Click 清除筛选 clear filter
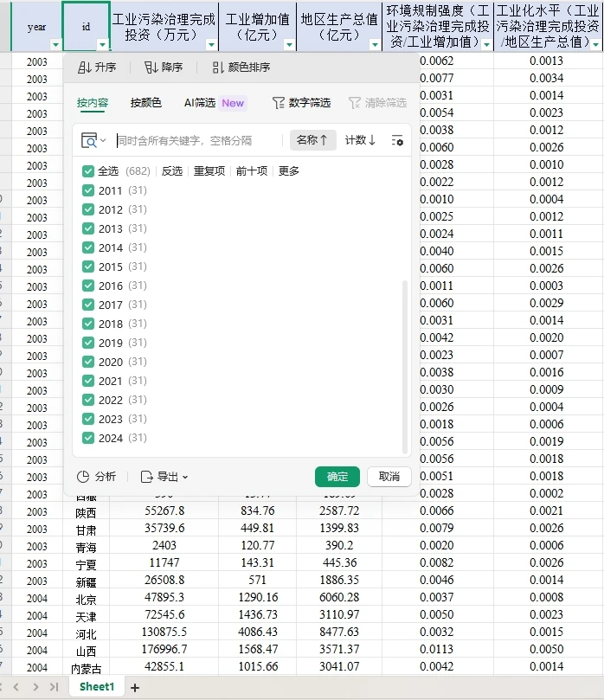This screenshot has height=700, width=604. pos(377,103)
